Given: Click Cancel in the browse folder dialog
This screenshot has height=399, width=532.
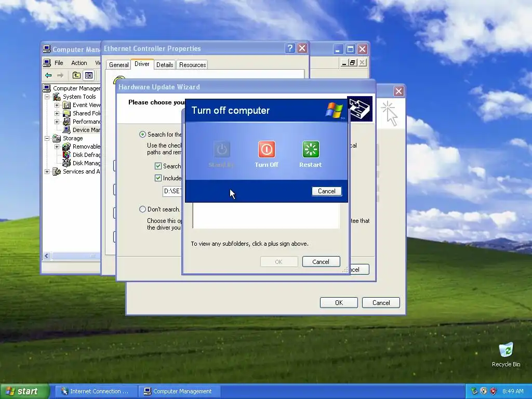Looking at the screenshot, I should coord(321,262).
